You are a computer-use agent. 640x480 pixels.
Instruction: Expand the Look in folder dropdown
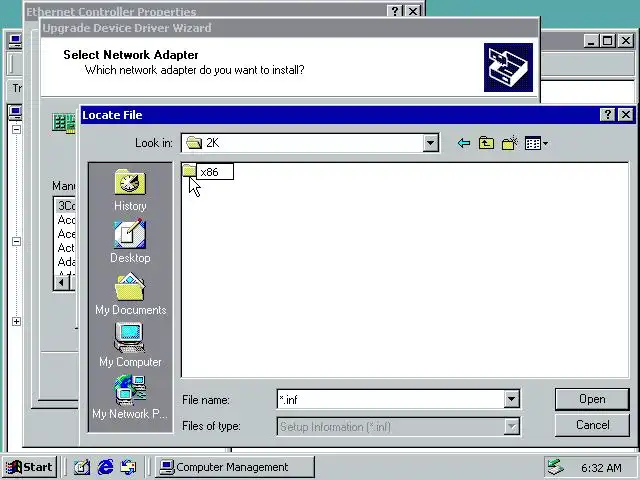click(x=430, y=143)
